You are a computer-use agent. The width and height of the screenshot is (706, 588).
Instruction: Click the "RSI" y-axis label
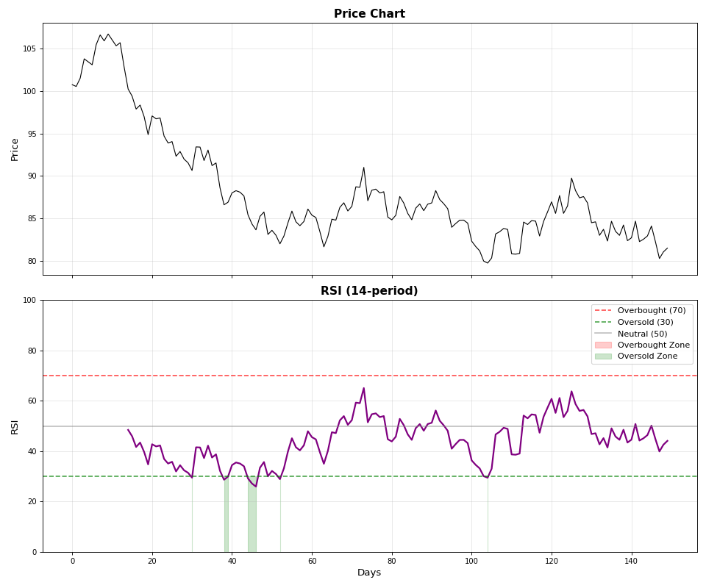click(15, 426)
